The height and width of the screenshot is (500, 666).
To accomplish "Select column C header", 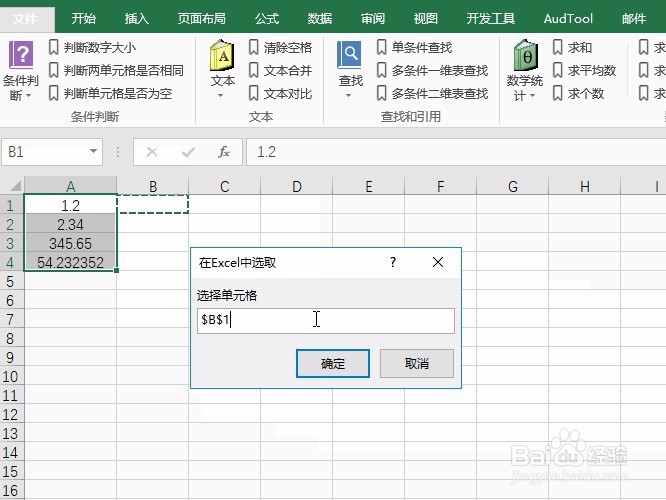I will (x=225, y=186).
